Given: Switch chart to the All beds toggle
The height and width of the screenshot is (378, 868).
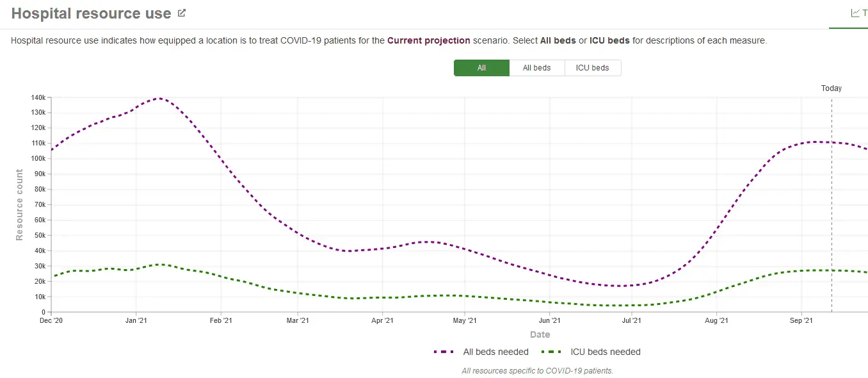Looking at the screenshot, I should click(x=536, y=68).
